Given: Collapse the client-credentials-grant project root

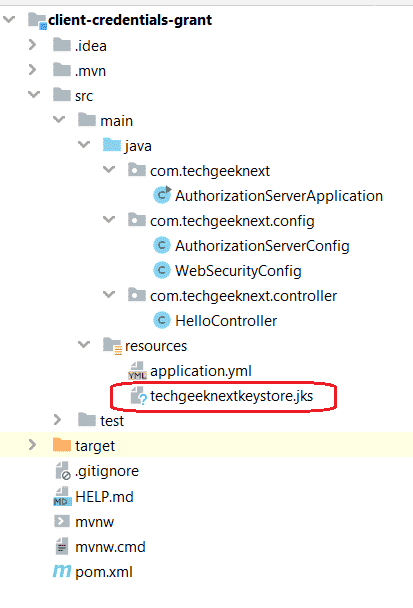Looking at the screenshot, I should pyautogui.click(x=9, y=19).
